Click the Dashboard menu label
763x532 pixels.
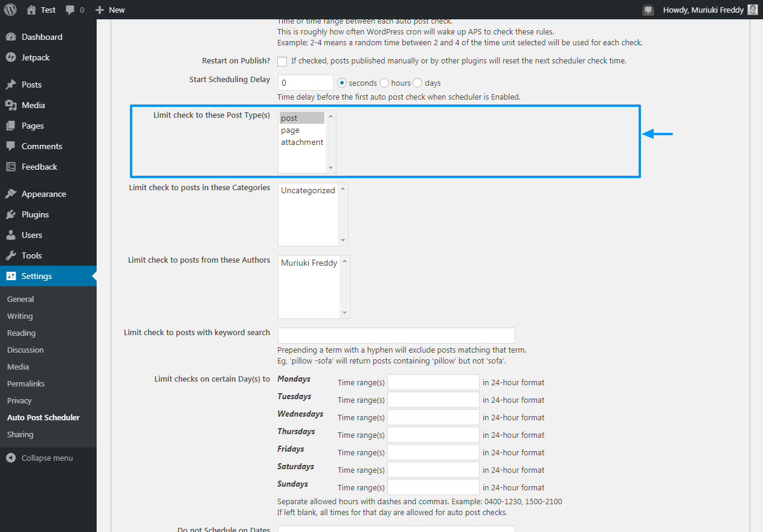point(42,37)
